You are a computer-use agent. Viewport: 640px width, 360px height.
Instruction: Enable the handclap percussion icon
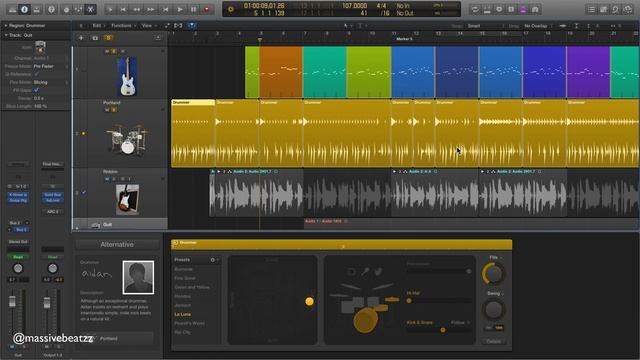[378, 271]
